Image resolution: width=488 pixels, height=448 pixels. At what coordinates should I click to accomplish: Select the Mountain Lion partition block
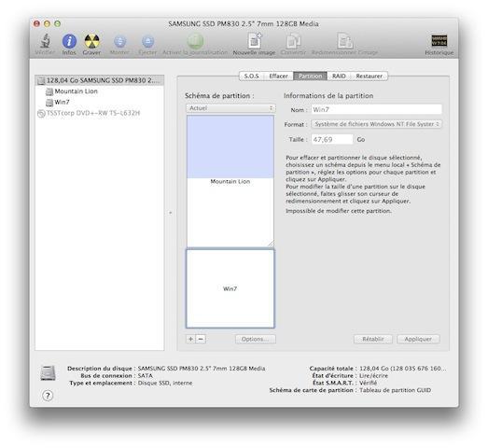[230, 181]
